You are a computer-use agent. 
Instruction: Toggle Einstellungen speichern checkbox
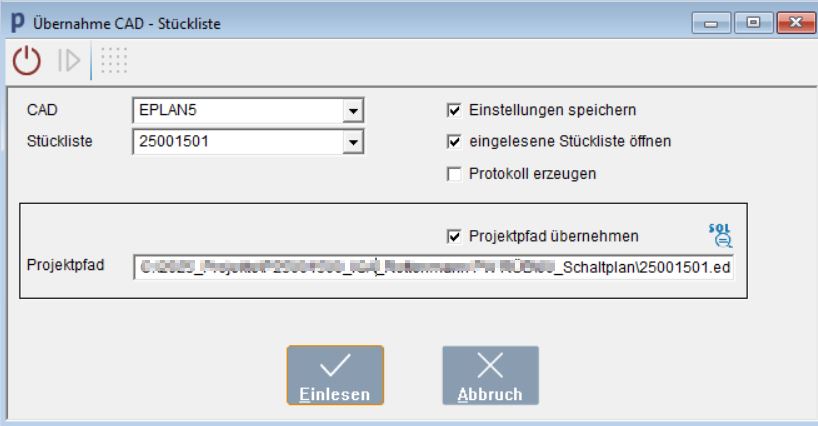pos(454,110)
